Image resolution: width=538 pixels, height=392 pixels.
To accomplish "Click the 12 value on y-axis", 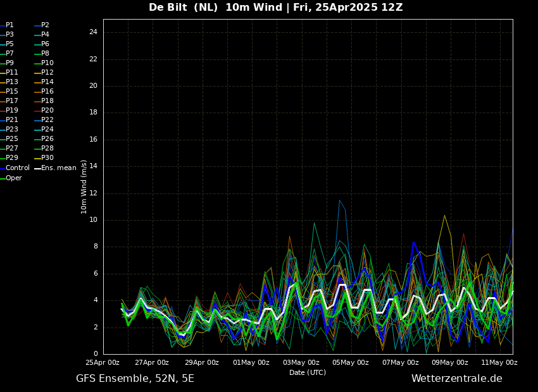I will coord(93,193).
